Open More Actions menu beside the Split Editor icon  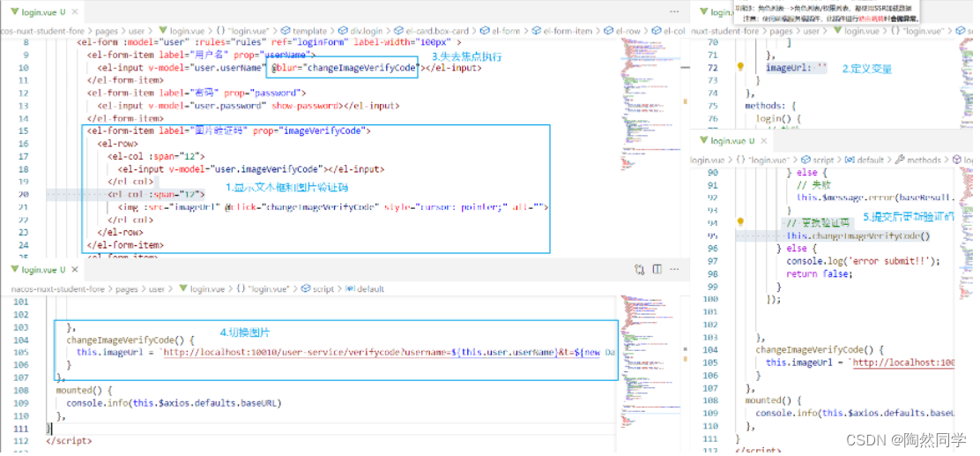(674, 270)
